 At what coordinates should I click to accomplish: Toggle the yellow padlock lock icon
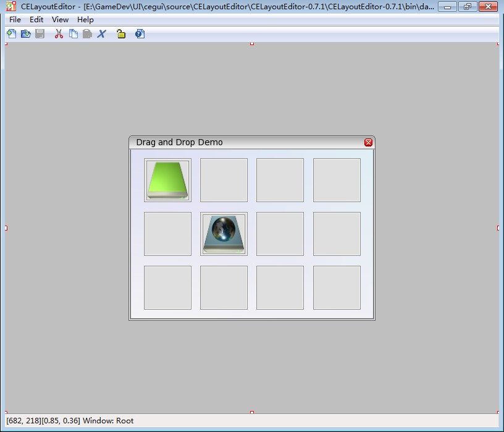[x=121, y=34]
